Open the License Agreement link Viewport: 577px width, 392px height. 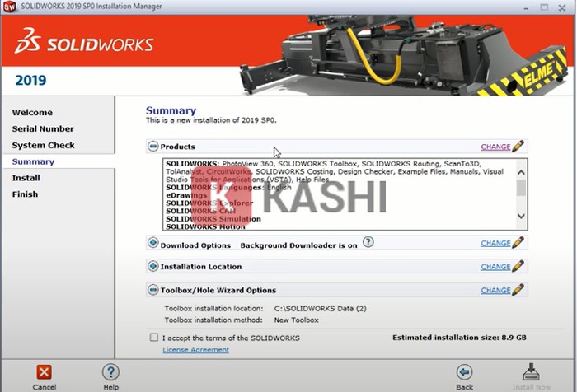[x=195, y=350]
